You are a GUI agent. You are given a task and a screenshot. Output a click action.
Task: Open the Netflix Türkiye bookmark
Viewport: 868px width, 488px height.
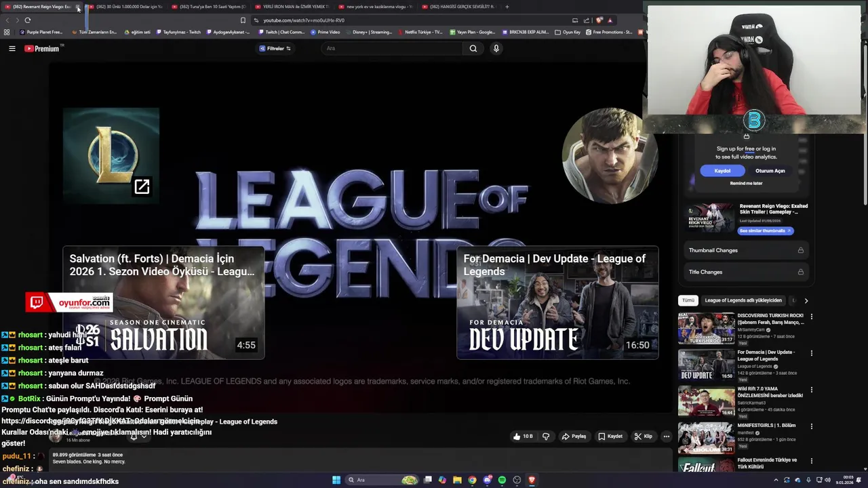[x=420, y=32]
